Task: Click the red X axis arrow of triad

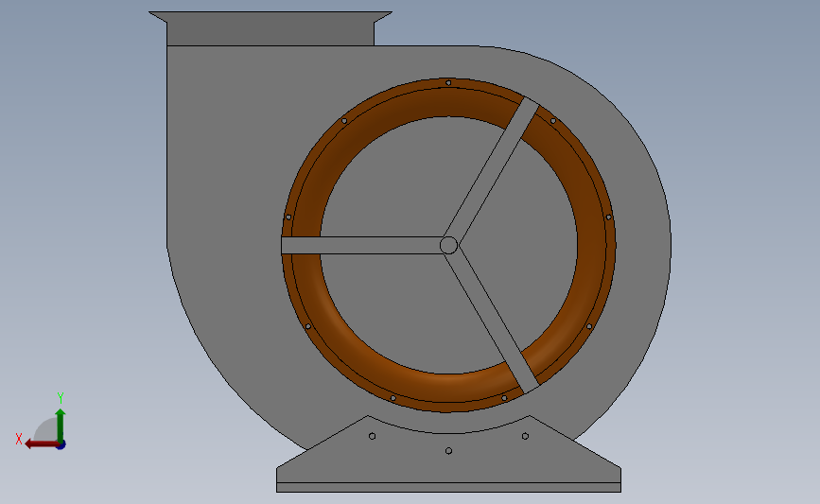Action: tap(41, 443)
